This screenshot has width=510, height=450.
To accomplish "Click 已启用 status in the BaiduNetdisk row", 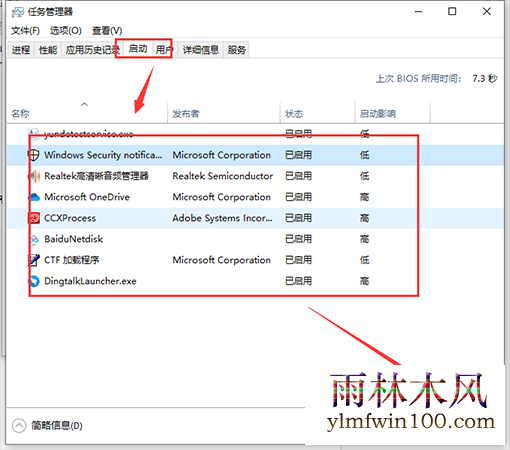I will (298, 239).
